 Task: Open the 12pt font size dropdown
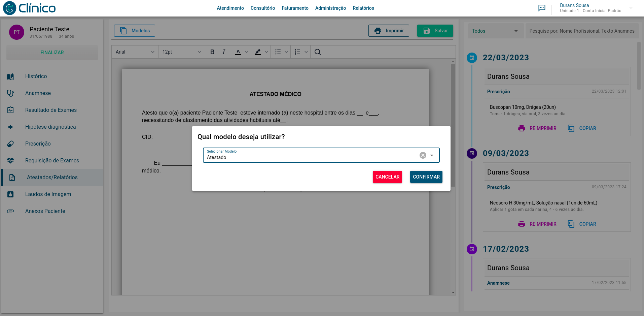click(182, 52)
